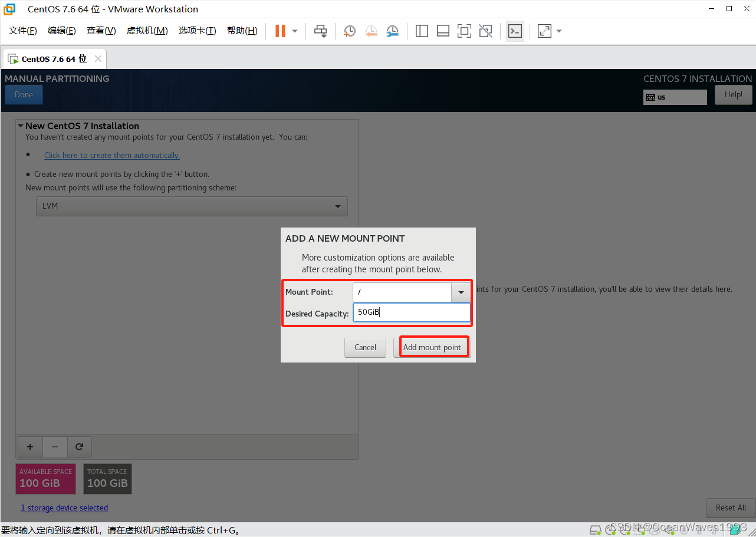
Task: Click the Reset All button
Action: (x=731, y=508)
